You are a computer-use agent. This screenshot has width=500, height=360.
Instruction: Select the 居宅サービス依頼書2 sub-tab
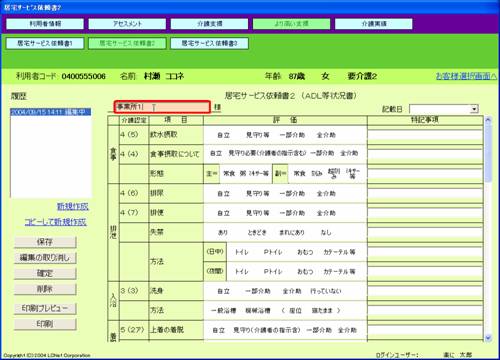point(127,43)
